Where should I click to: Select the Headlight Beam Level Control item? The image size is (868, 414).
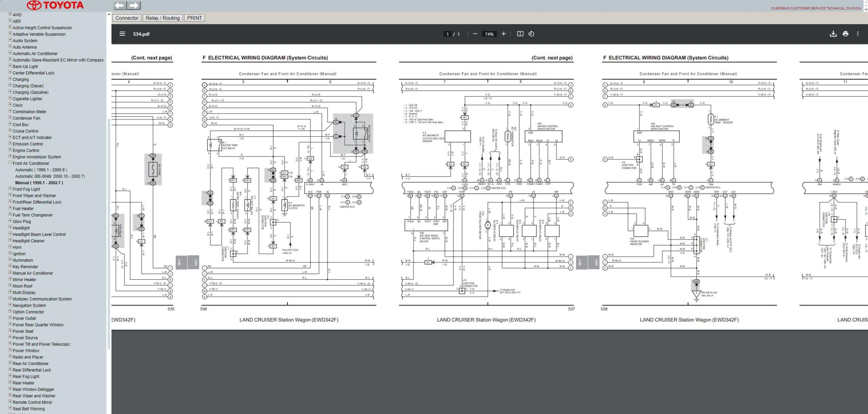(x=39, y=235)
